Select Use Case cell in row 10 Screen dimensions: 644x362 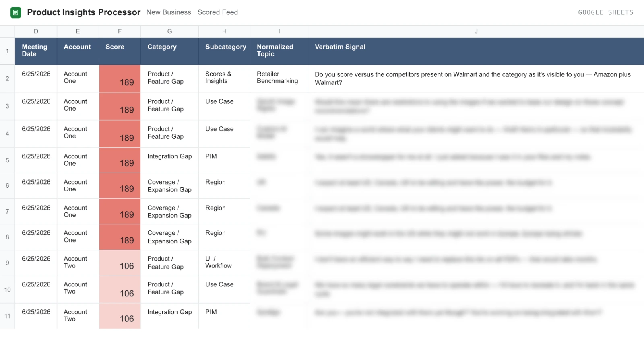tap(225, 290)
